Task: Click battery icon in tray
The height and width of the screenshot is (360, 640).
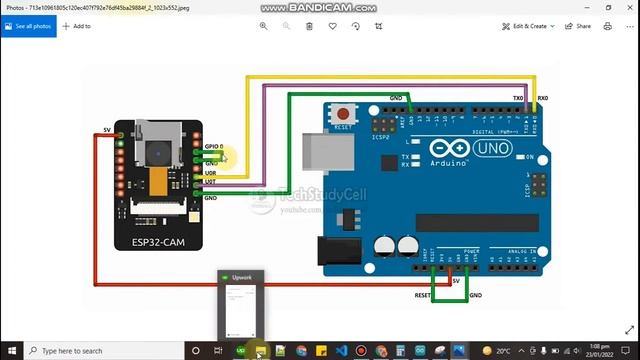Action: click(x=555, y=351)
